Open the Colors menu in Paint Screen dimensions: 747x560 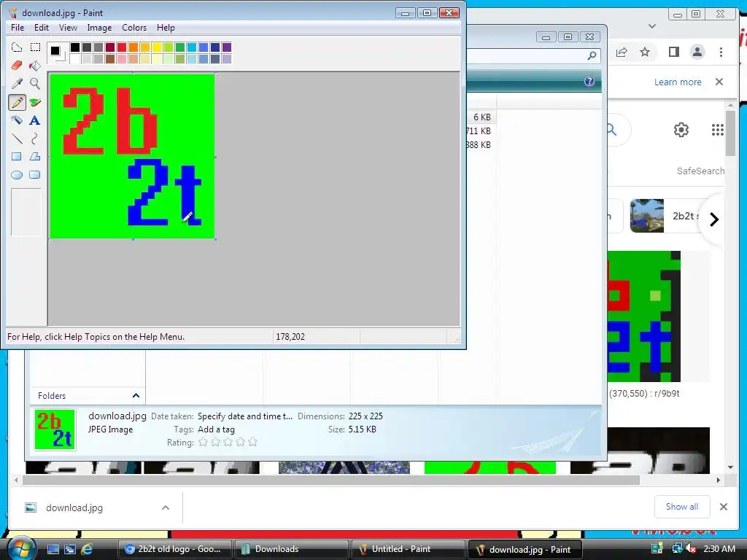134,28
